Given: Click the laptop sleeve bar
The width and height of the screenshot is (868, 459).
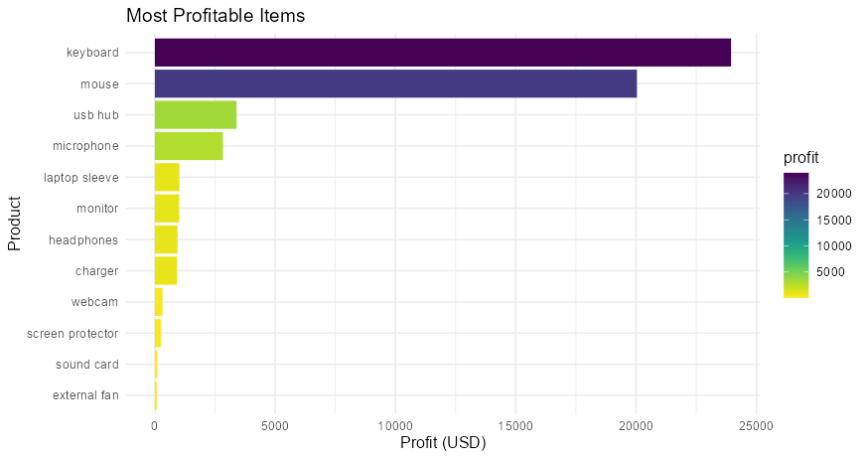Looking at the screenshot, I should pyautogui.click(x=167, y=177).
